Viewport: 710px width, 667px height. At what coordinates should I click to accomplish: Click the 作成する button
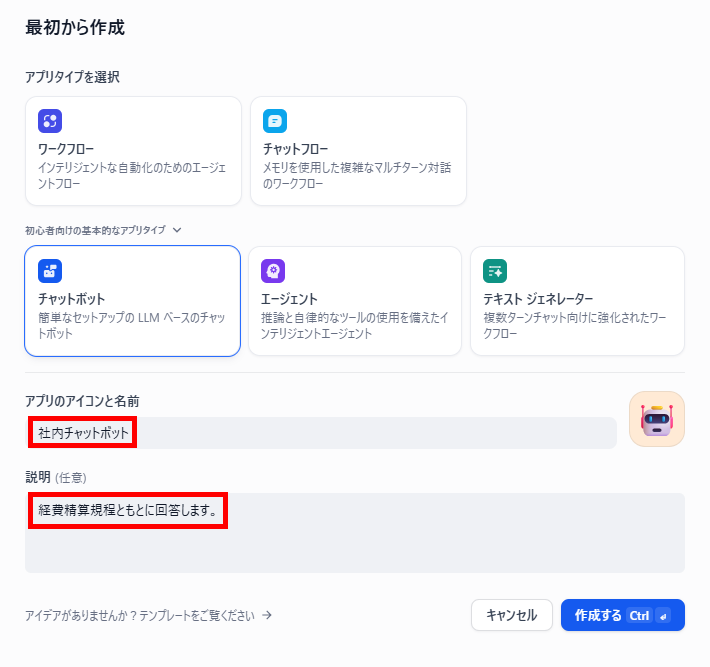coord(623,615)
